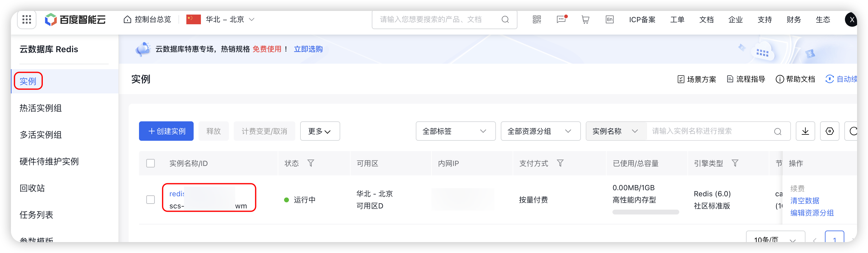Click the 按量付费 payment cell
This screenshot has height=253, width=868.
[533, 200]
